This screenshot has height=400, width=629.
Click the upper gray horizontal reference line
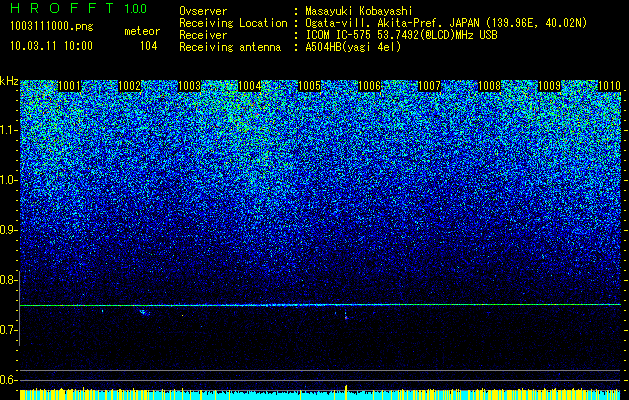[320, 370]
